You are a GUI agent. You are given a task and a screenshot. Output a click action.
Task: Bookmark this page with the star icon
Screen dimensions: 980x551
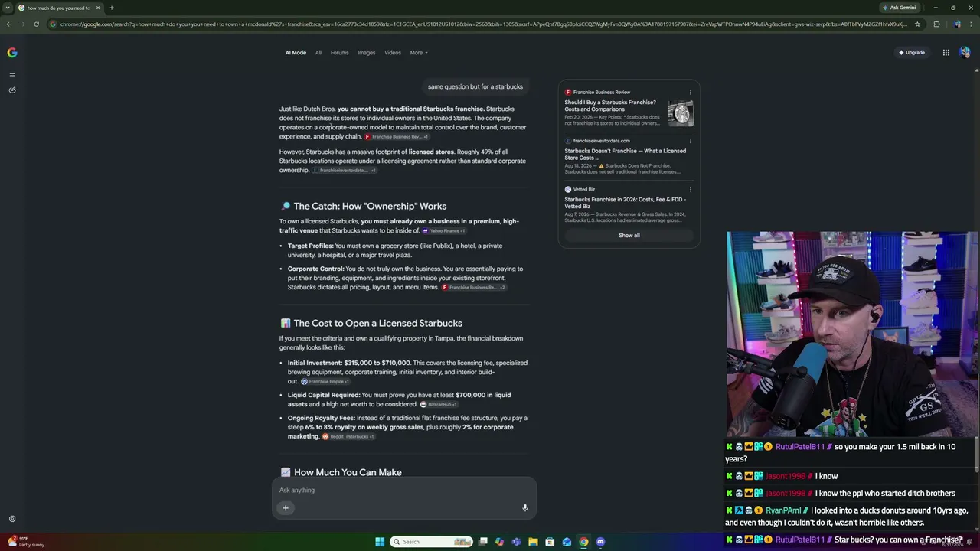(x=917, y=24)
